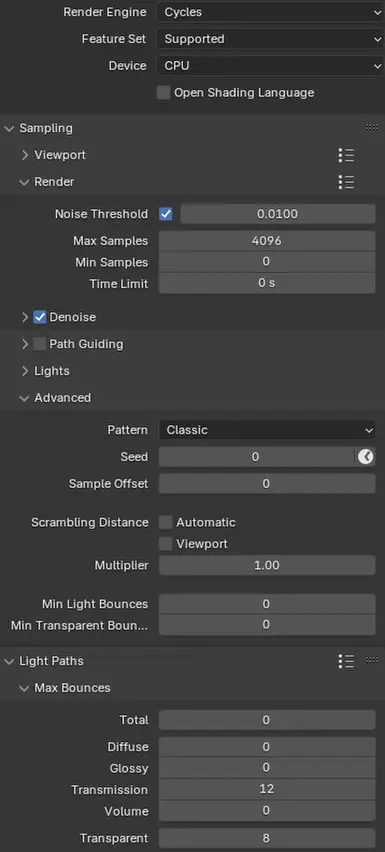This screenshot has width=385, height=852.
Task: Click the Max Samples field showing 4096
Action: click(267, 241)
